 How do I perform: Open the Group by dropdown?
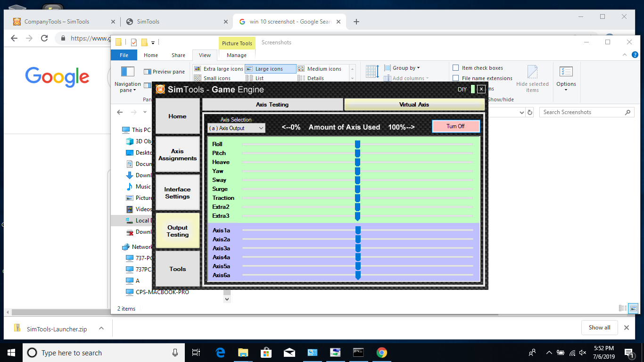pyautogui.click(x=402, y=68)
